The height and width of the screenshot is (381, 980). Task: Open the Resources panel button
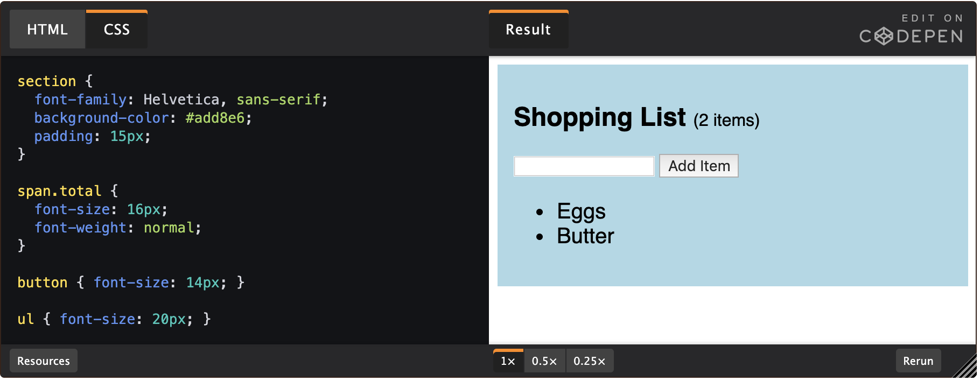point(44,361)
